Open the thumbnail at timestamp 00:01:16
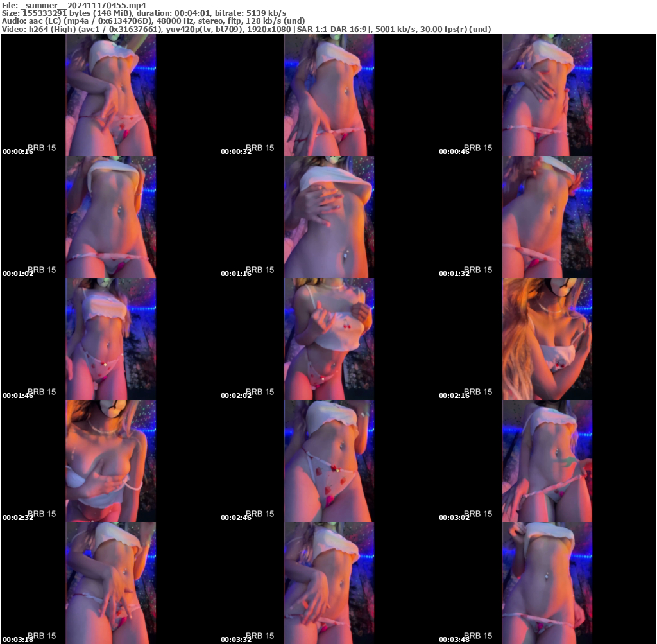Image resolution: width=657 pixels, height=644 pixels. coord(328,216)
